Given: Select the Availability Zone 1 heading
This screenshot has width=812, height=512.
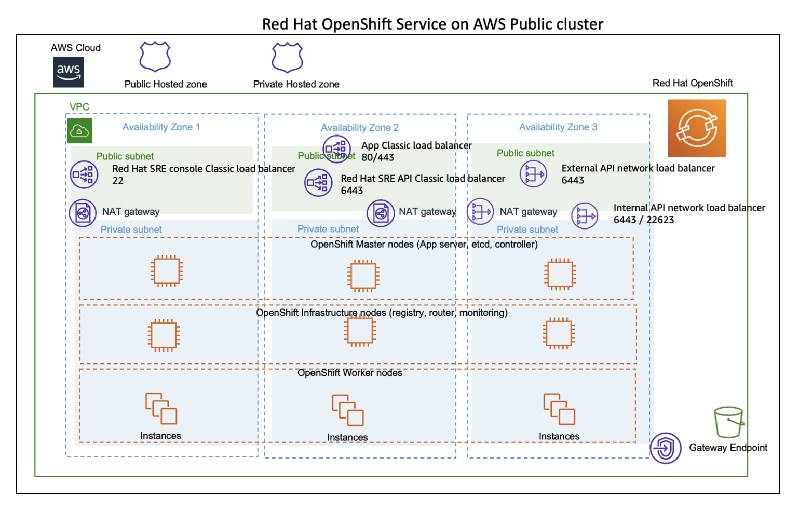Looking at the screenshot, I should pyautogui.click(x=161, y=127).
